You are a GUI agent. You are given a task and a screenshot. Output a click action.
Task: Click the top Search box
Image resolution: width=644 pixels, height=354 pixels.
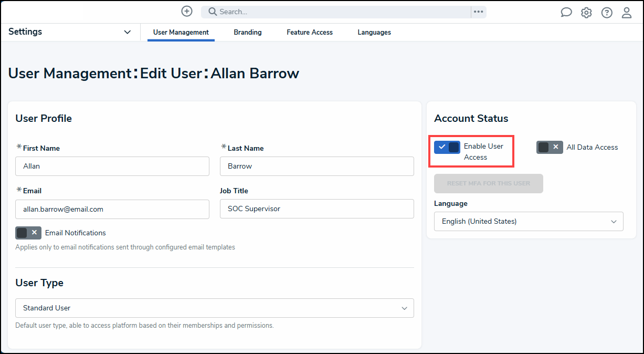coord(336,12)
